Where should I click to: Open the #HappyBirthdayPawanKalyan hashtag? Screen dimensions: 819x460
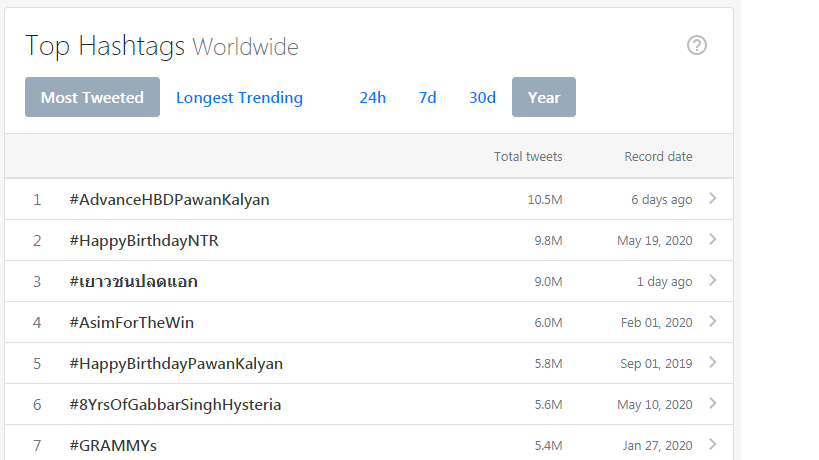176,363
